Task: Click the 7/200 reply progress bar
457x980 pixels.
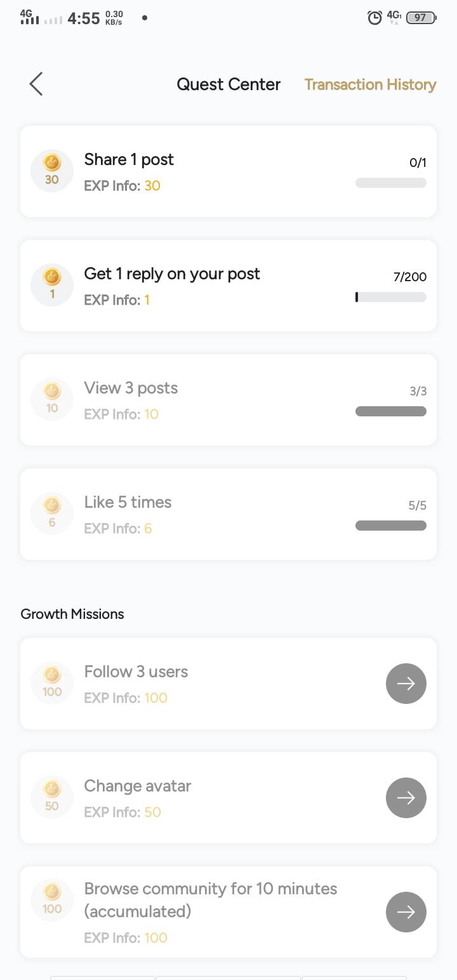Action: click(391, 297)
